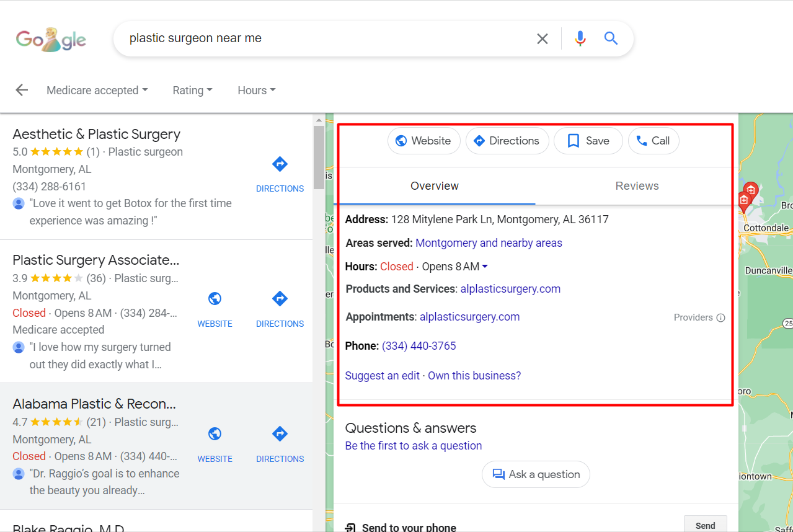Click the results list vertical scrollbar
793x532 pixels.
(x=319, y=157)
